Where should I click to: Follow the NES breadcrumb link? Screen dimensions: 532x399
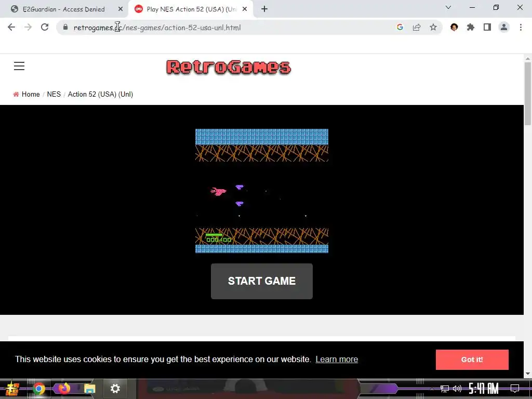coord(54,95)
